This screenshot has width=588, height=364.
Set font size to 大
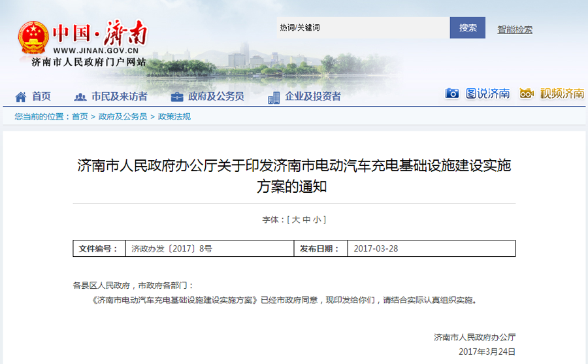point(296,220)
